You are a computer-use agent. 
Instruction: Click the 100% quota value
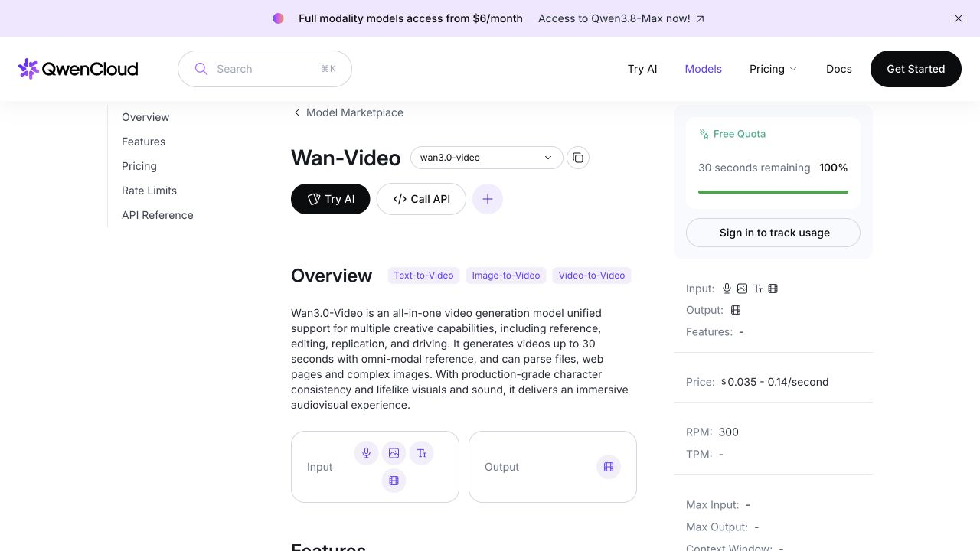point(834,168)
